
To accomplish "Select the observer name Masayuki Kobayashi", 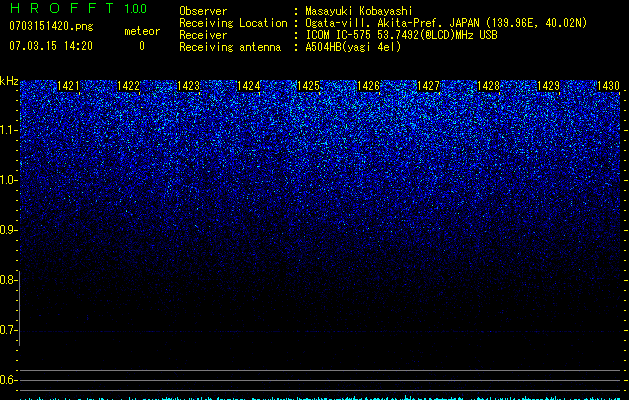I will tap(359, 11).
